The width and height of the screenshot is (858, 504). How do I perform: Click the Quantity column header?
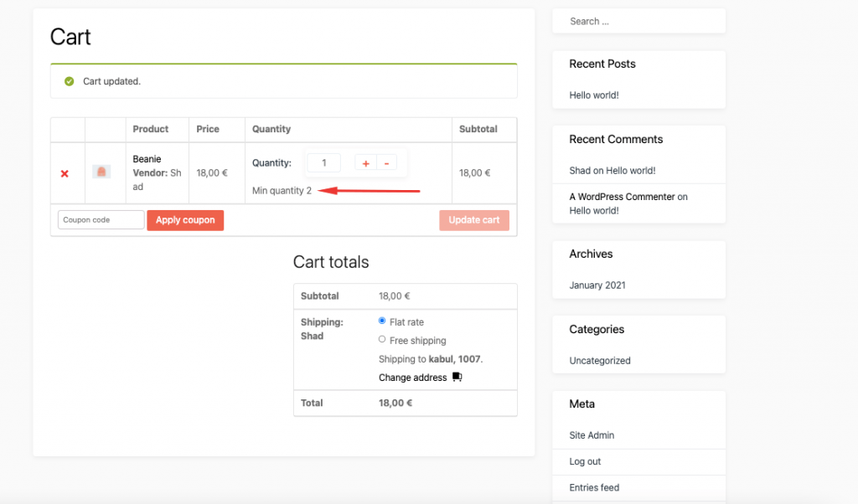pos(271,129)
